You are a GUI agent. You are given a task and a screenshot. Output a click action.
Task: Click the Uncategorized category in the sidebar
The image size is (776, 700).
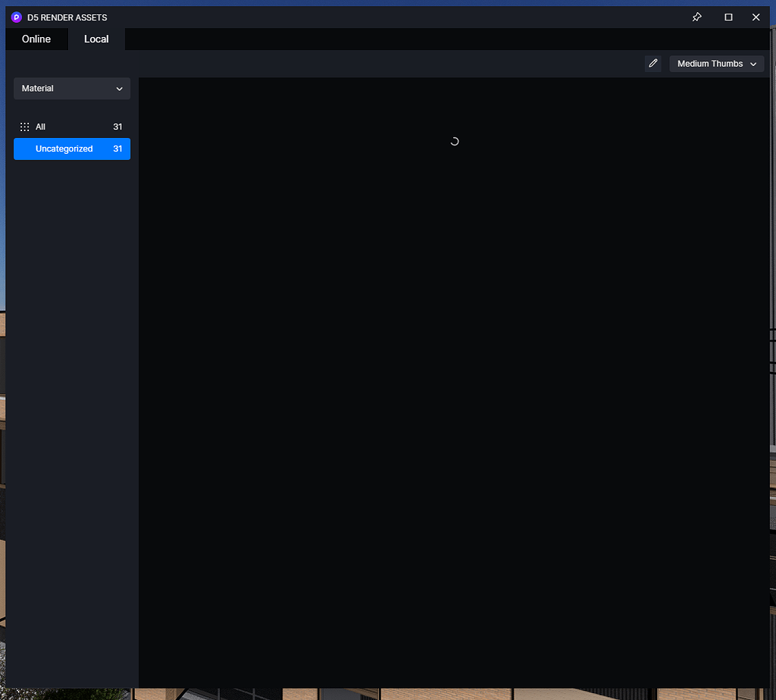click(64, 148)
